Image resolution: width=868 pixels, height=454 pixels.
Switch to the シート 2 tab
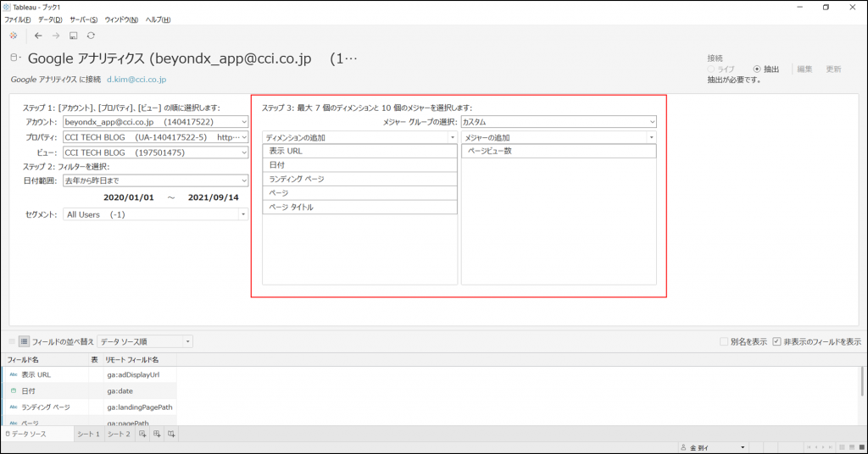[119, 434]
